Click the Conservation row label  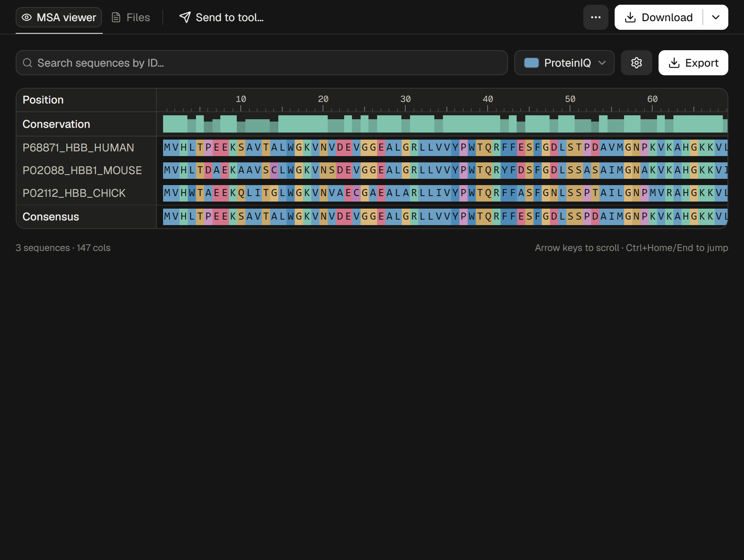click(x=56, y=124)
